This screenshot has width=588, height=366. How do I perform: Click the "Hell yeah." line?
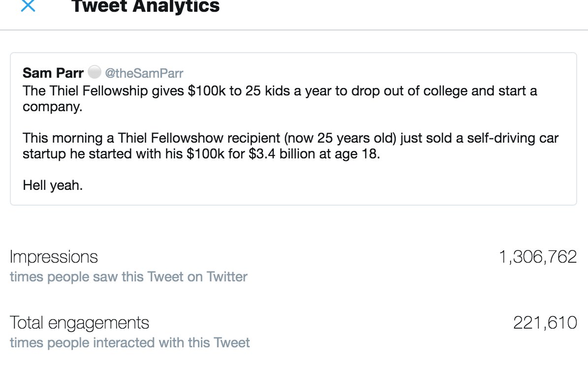tap(53, 186)
